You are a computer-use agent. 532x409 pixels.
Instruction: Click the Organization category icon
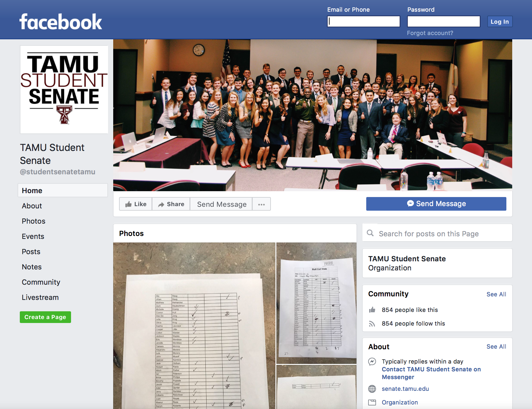point(372,403)
